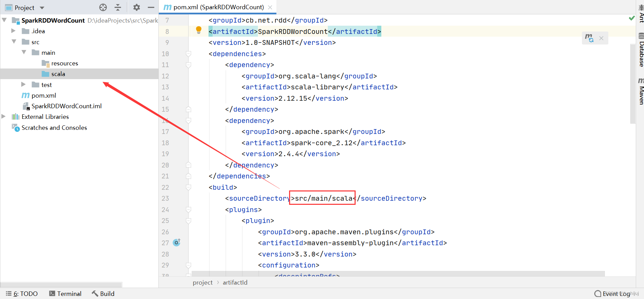The width and height of the screenshot is (644, 299).
Task: Select the resources folder
Action: 64,63
